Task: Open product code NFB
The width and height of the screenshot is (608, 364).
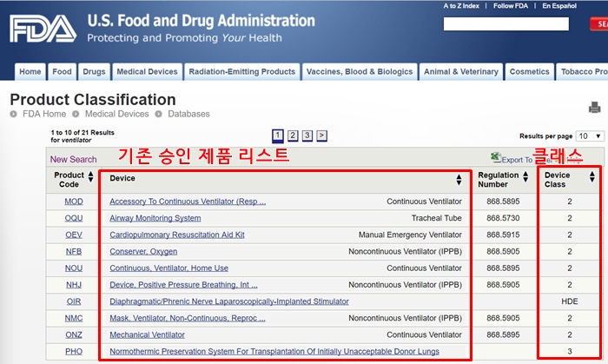Action: [x=74, y=252]
